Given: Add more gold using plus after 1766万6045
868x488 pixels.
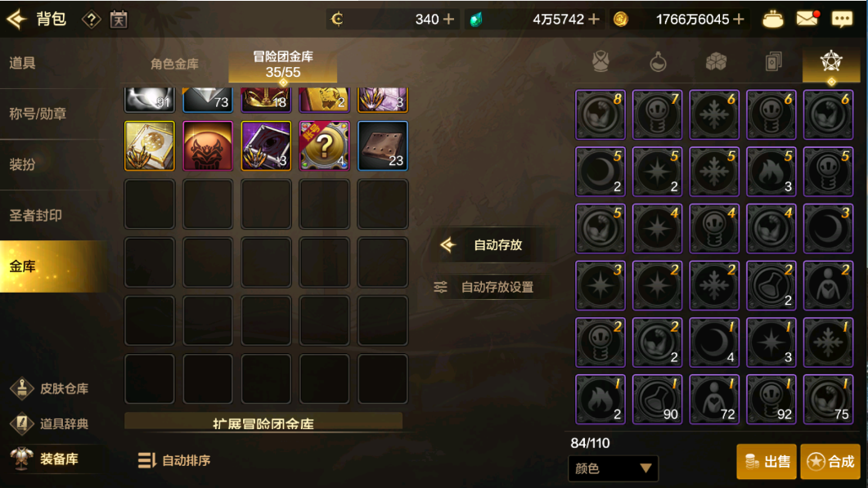Looking at the screenshot, I should [x=739, y=20].
